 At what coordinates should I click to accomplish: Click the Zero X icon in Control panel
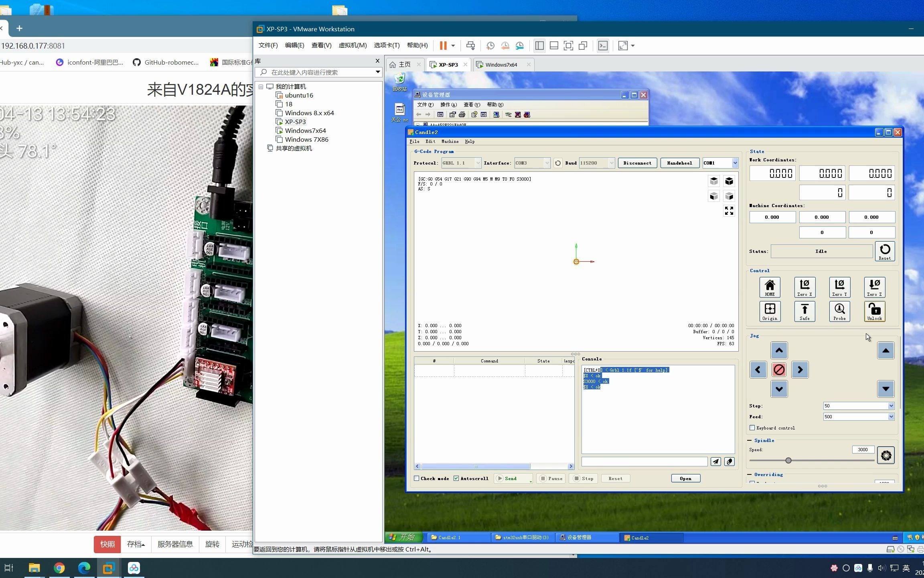point(805,286)
